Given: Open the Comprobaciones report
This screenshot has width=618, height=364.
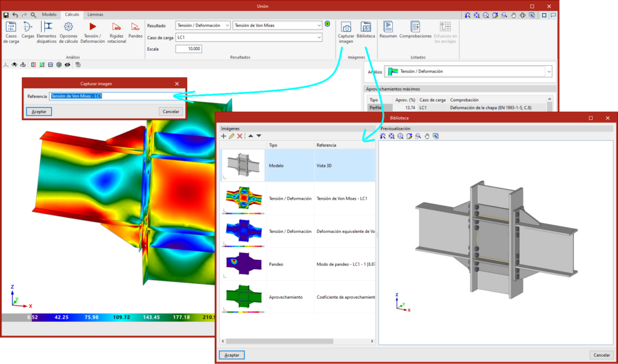Looking at the screenshot, I should (x=415, y=30).
